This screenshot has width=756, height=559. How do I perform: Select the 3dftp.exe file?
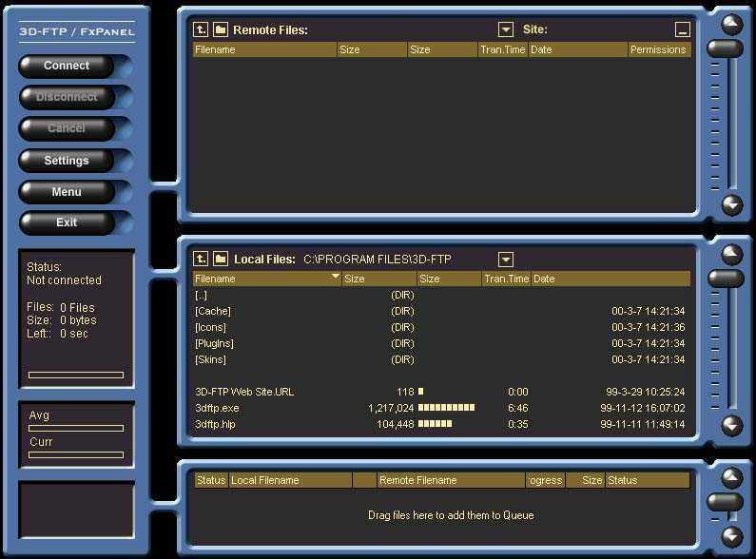(x=218, y=408)
